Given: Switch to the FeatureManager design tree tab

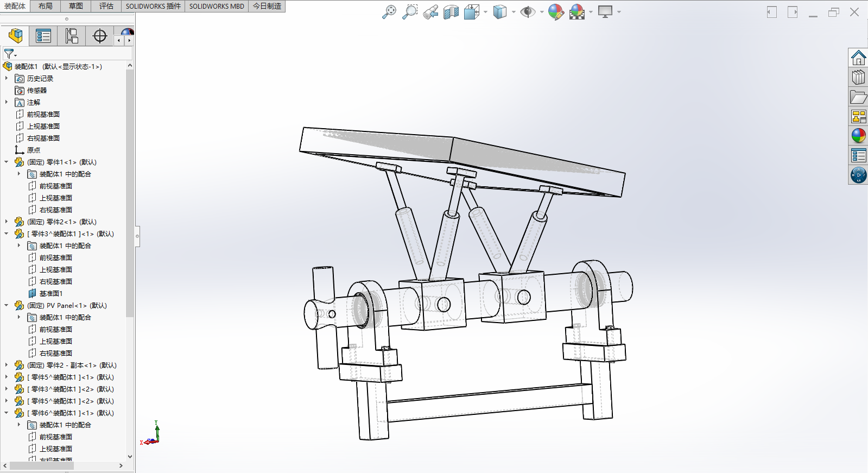Looking at the screenshot, I should point(15,36).
